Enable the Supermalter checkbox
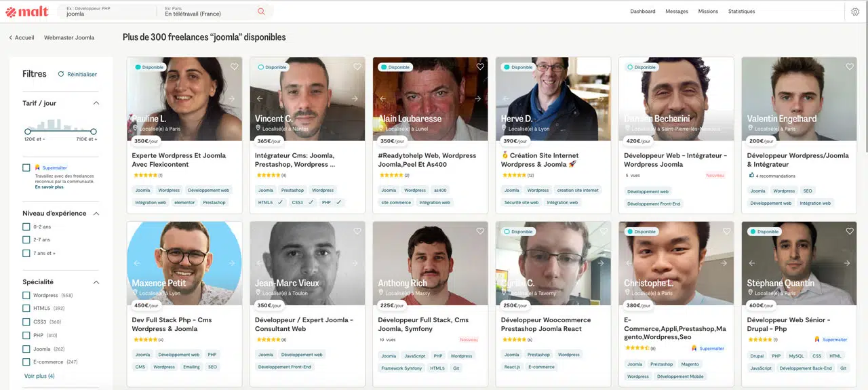The image size is (868, 390). pyautogui.click(x=26, y=168)
